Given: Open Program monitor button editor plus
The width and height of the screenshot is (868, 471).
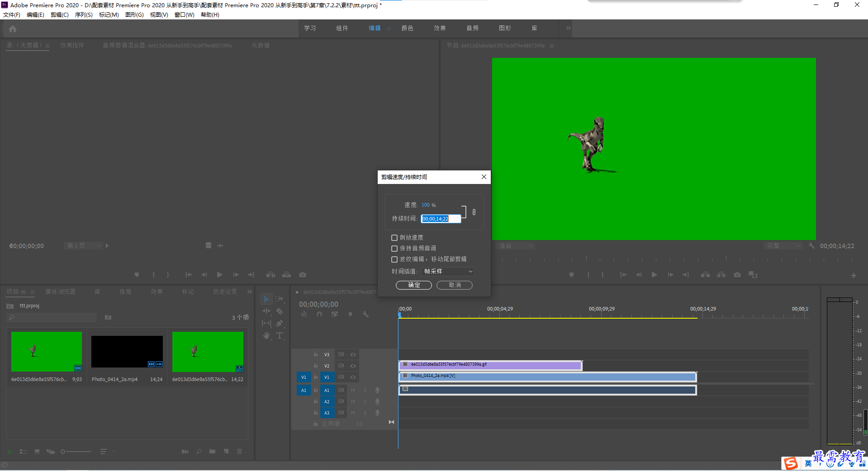Looking at the screenshot, I should click(854, 275).
